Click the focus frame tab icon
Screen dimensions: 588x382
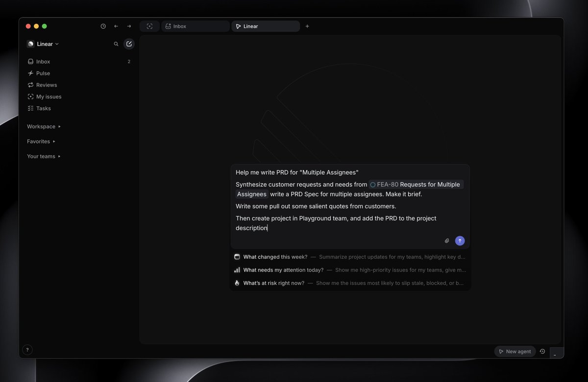coord(149,26)
